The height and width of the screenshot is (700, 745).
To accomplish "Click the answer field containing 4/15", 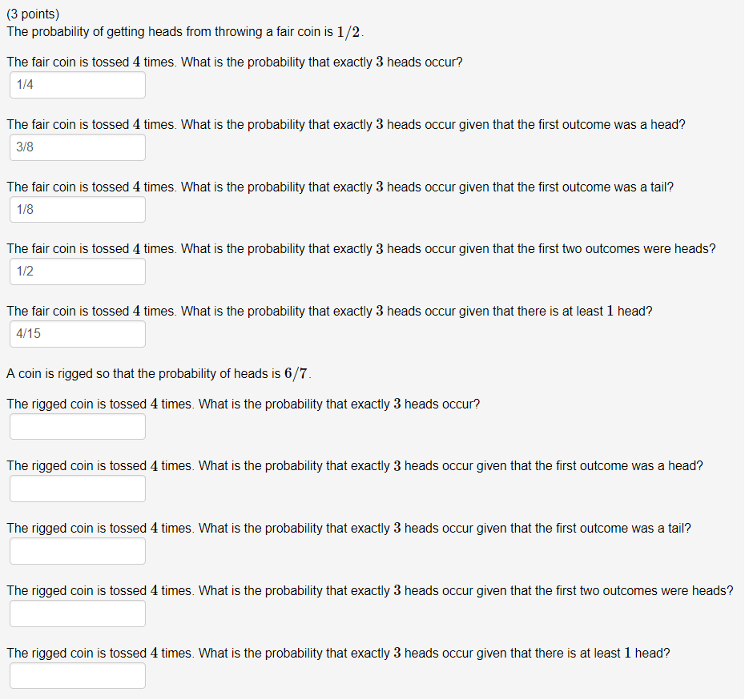I will (x=78, y=334).
